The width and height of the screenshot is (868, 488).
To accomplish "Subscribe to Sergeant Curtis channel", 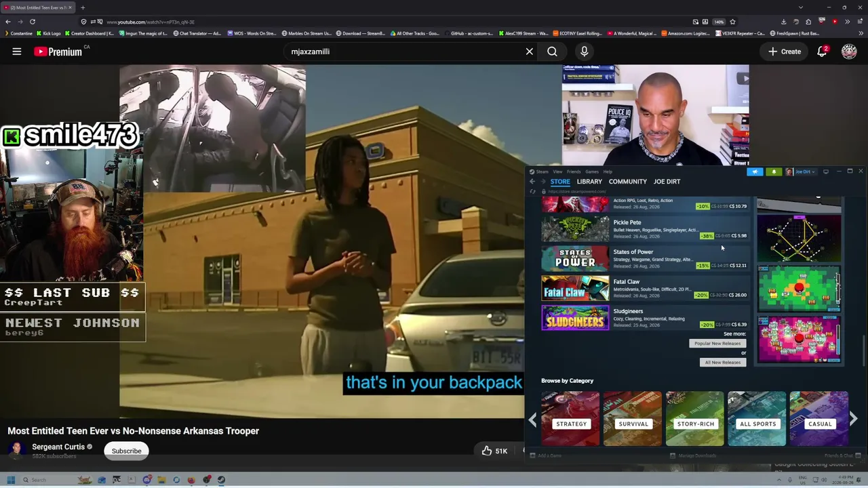I will click(126, 451).
